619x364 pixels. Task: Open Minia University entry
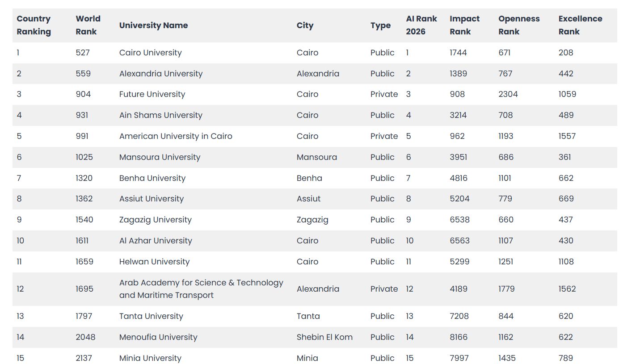point(150,358)
